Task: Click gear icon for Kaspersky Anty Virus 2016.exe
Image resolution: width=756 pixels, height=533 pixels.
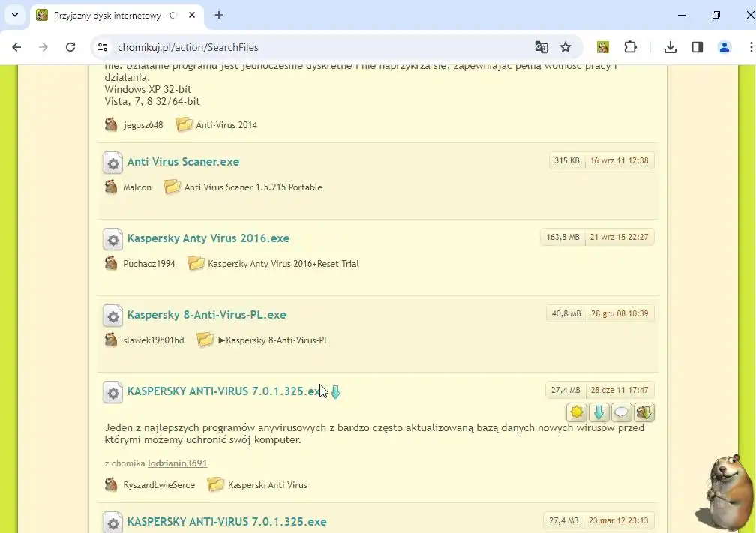Action: click(x=112, y=240)
